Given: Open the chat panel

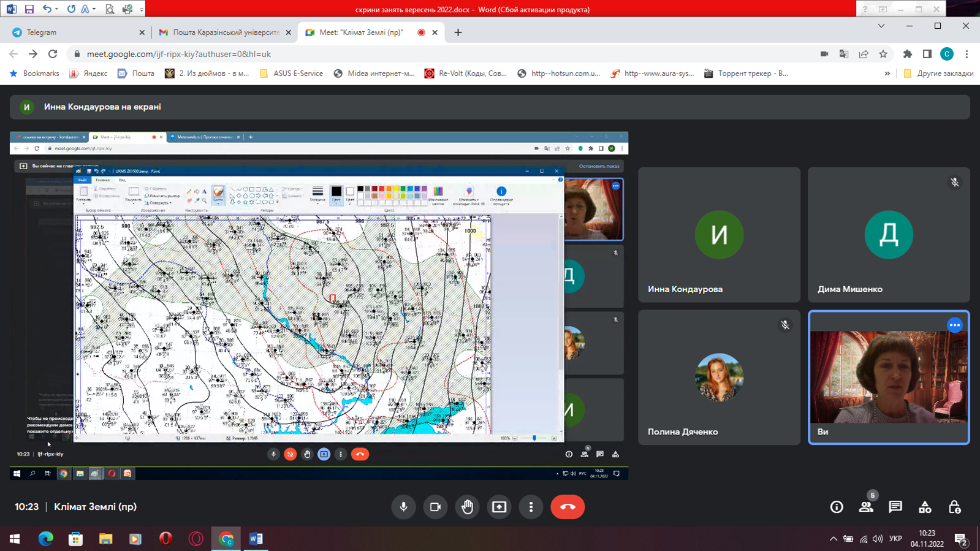Looking at the screenshot, I should tap(895, 507).
